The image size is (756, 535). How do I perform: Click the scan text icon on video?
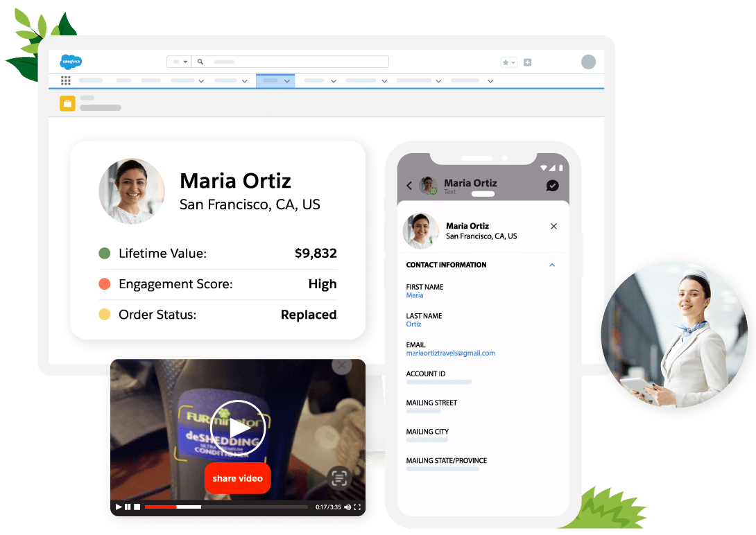pos(339,478)
